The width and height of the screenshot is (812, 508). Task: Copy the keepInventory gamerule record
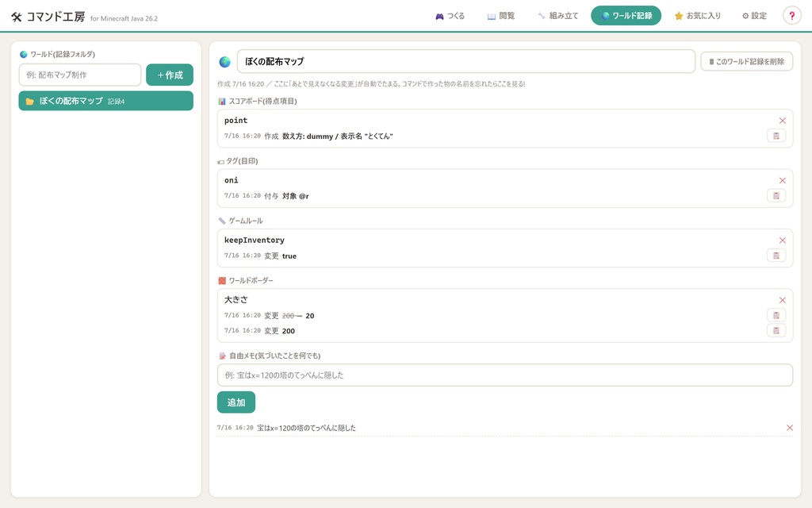coord(776,255)
